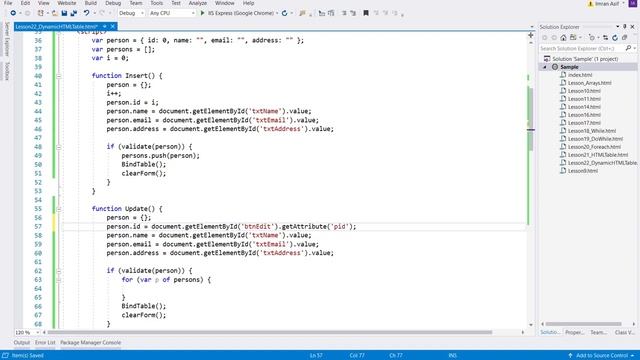Open the Toolbox side tab
640x360 pixels.
(7, 71)
